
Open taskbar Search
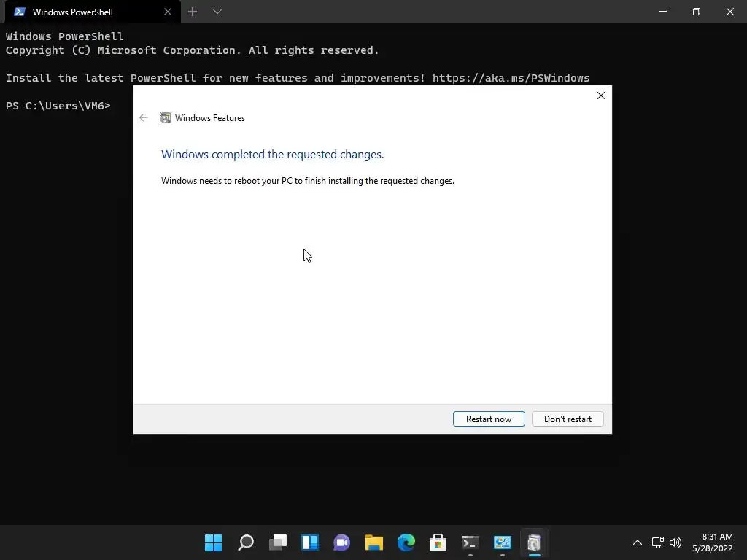click(x=246, y=542)
